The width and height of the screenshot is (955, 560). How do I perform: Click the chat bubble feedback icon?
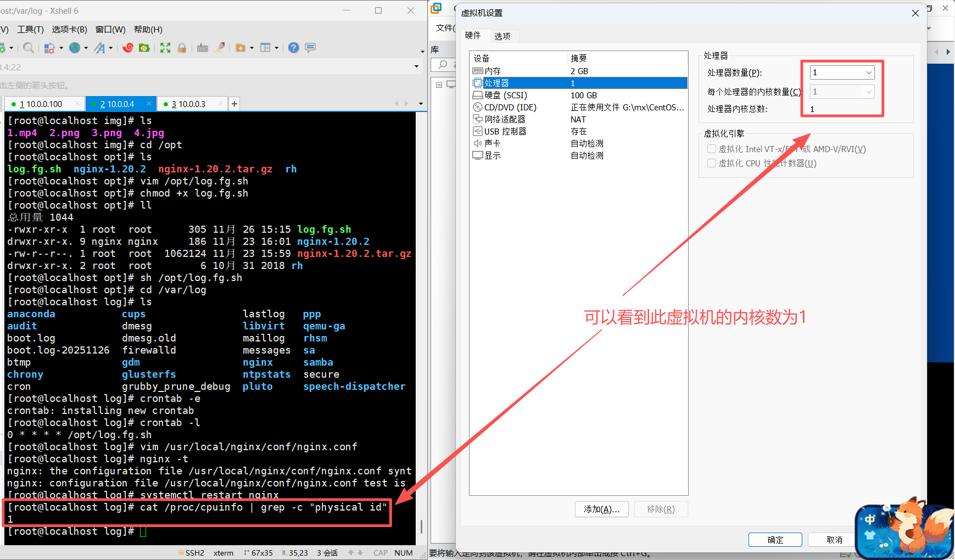click(x=310, y=48)
